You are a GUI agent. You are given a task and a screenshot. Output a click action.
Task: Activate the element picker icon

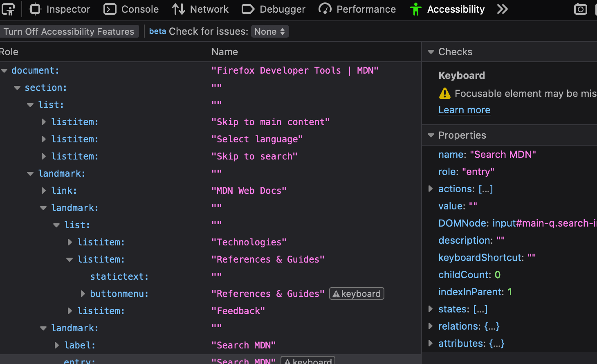click(x=8, y=9)
